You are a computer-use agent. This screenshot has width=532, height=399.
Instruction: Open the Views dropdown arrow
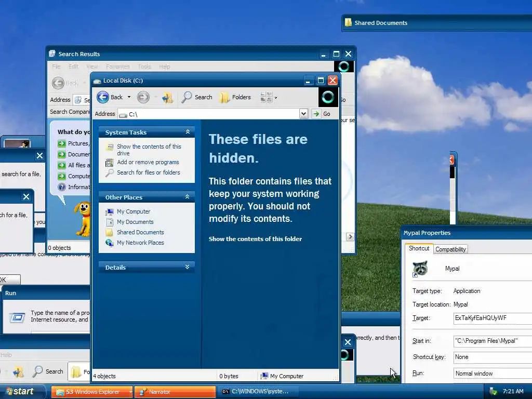tap(276, 98)
